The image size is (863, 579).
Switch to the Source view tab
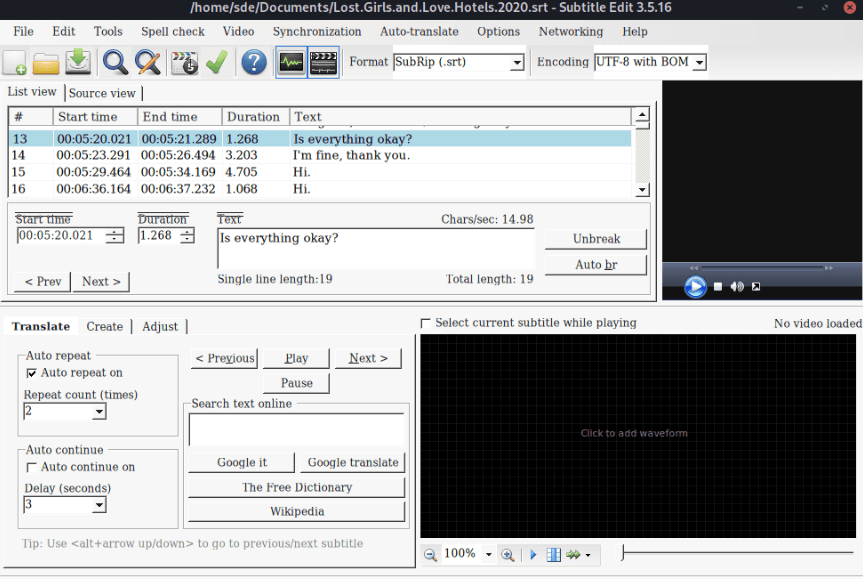click(102, 93)
